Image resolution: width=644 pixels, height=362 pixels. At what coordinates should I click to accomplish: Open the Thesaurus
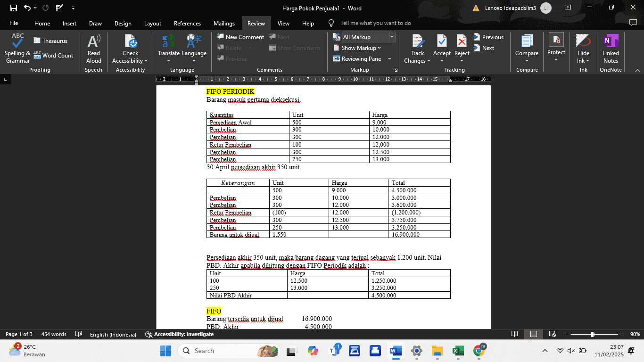click(50, 41)
